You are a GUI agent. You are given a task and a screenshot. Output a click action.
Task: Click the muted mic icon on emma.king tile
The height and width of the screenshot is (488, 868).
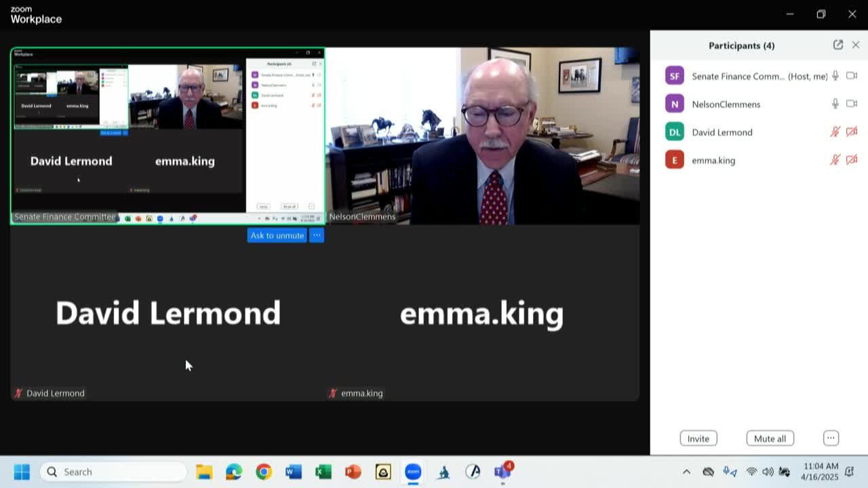point(332,393)
